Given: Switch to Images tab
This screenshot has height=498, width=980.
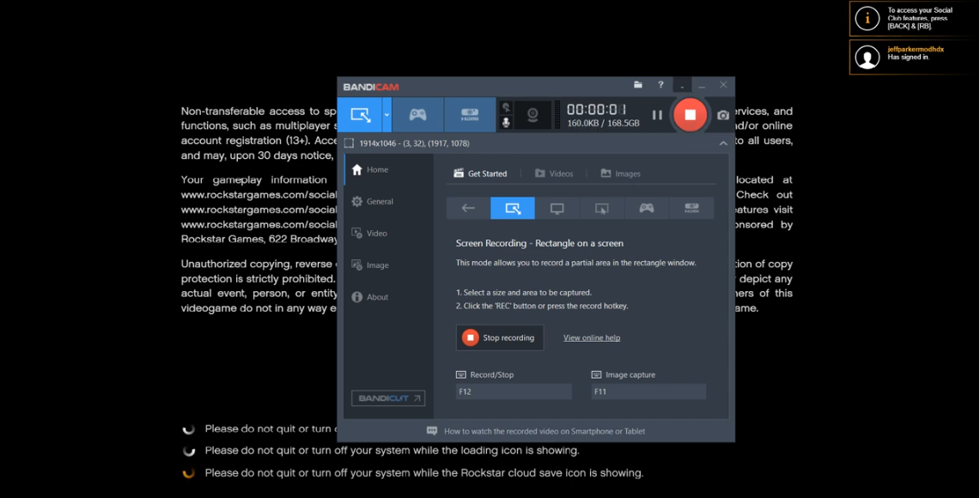Looking at the screenshot, I should coord(620,173).
